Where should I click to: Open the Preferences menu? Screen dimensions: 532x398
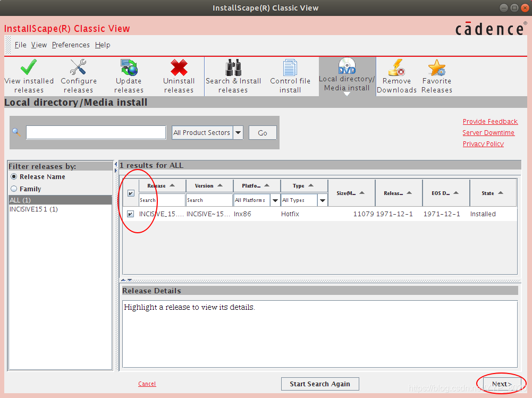(71, 45)
